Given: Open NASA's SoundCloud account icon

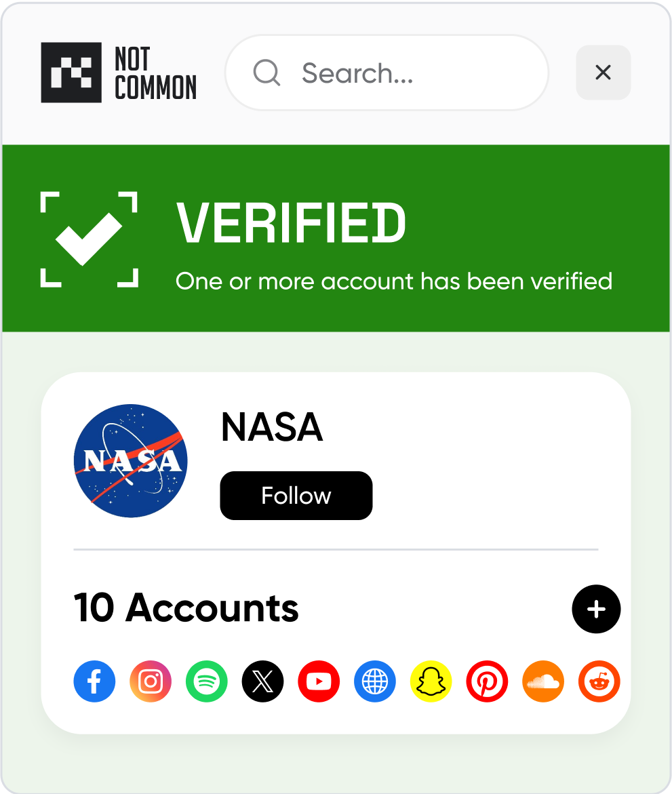Looking at the screenshot, I should 543,681.
